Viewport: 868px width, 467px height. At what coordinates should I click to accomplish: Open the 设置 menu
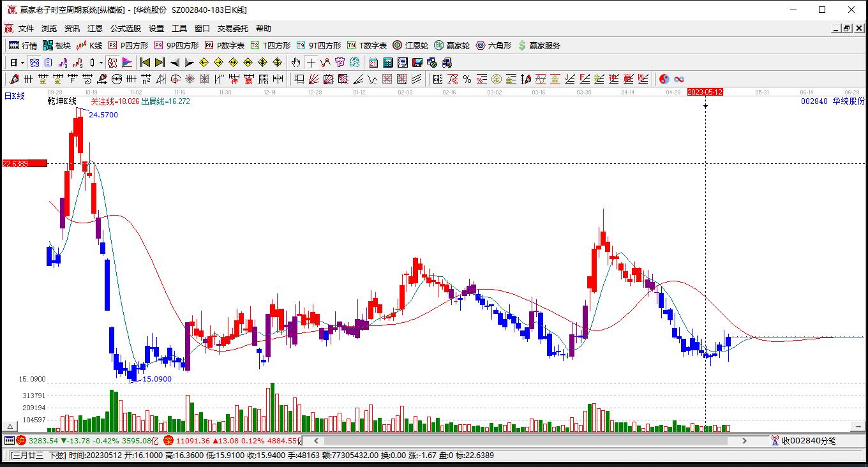point(156,29)
